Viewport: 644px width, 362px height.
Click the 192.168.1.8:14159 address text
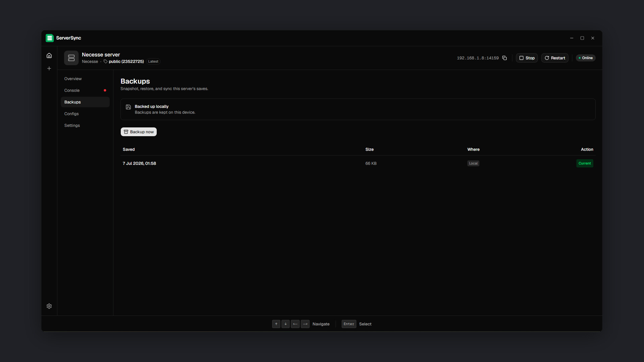478,58
